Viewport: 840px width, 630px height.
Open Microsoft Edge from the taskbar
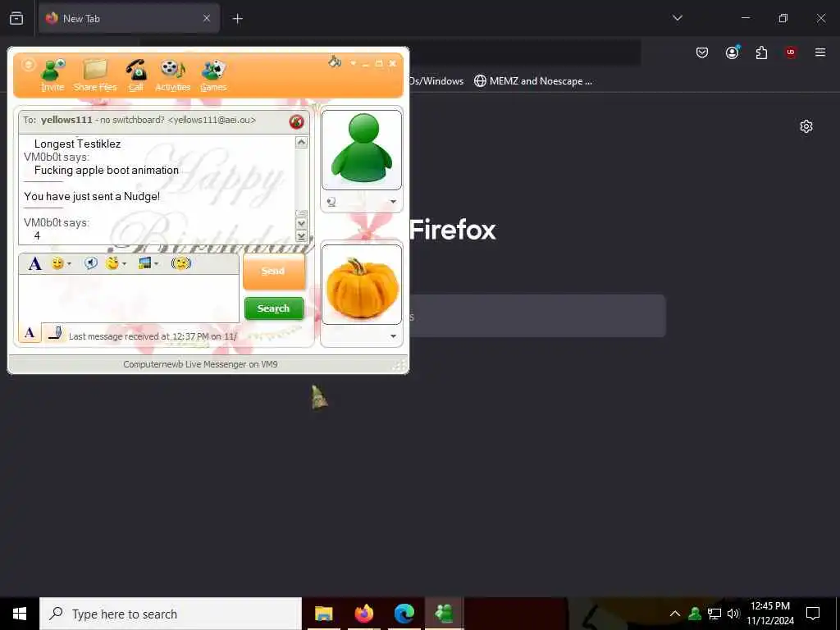pyautogui.click(x=404, y=614)
